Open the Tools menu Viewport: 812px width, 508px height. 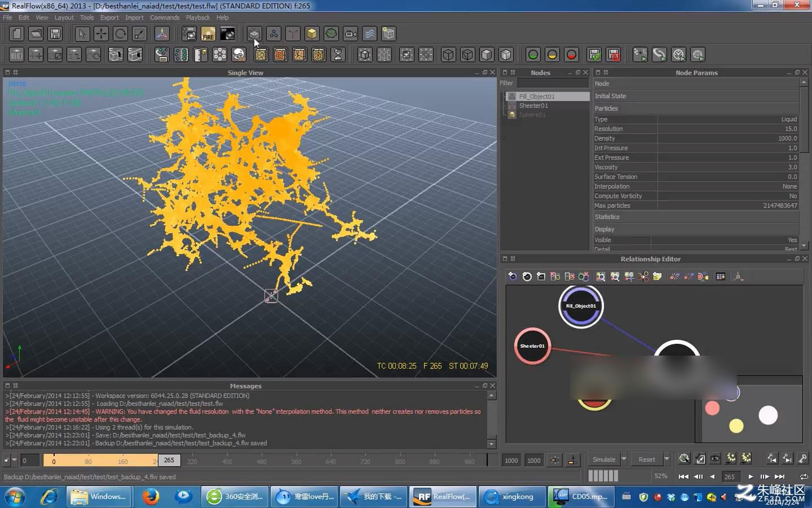point(87,17)
